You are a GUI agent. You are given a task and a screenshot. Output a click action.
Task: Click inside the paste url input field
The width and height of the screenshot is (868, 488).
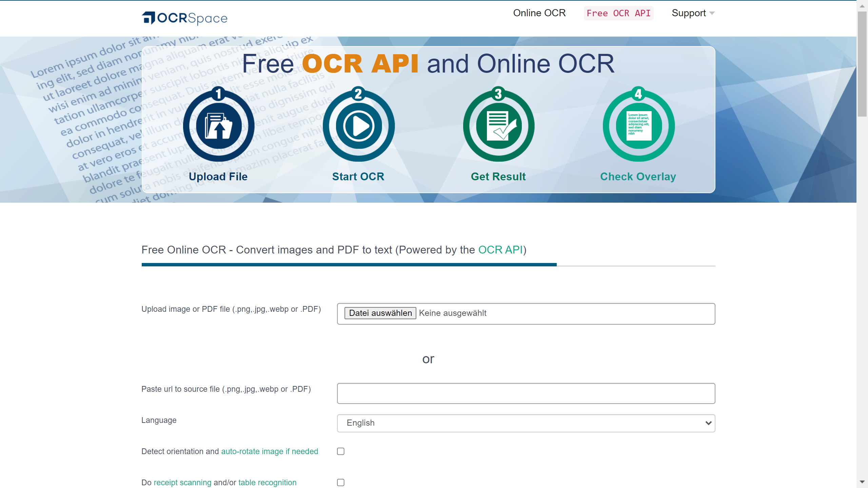(526, 393)
